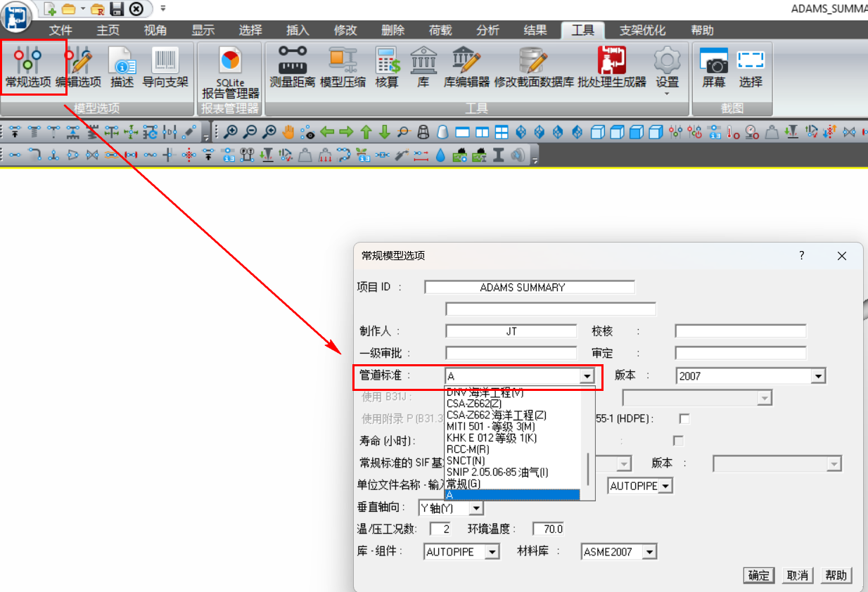The height and width of the screenshot is (592, 868).
Task: Open 编辑选项 edit options
Action: (x=79, y=67)
